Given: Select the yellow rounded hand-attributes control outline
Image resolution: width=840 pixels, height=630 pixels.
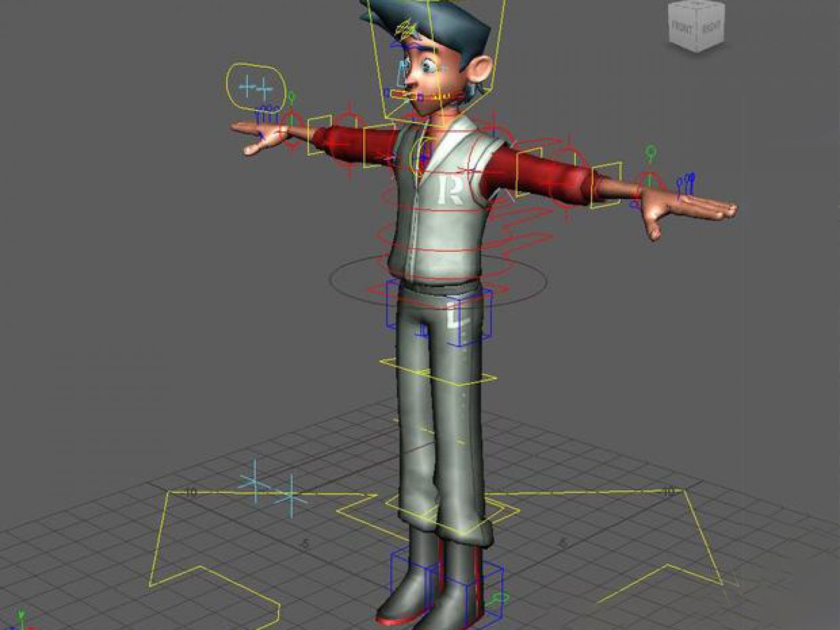Looking at the screenshot, I should 256,87.
